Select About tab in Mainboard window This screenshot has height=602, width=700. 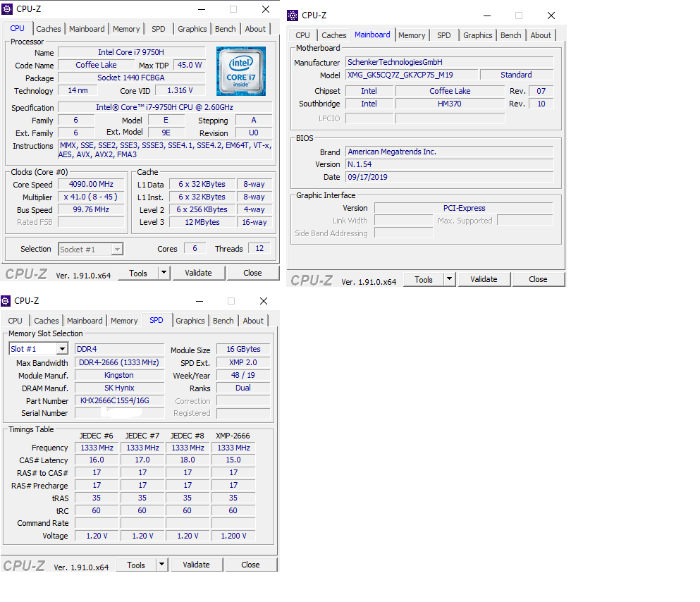point(541,35)
